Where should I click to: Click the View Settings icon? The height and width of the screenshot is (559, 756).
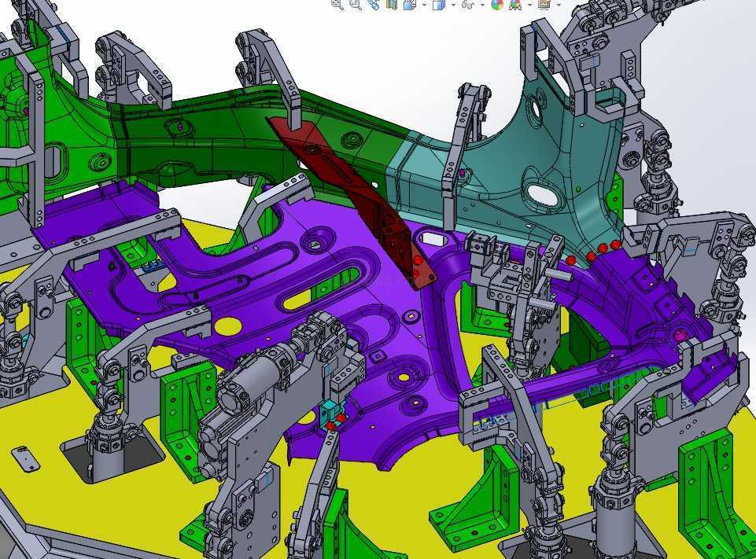point(544,4)
